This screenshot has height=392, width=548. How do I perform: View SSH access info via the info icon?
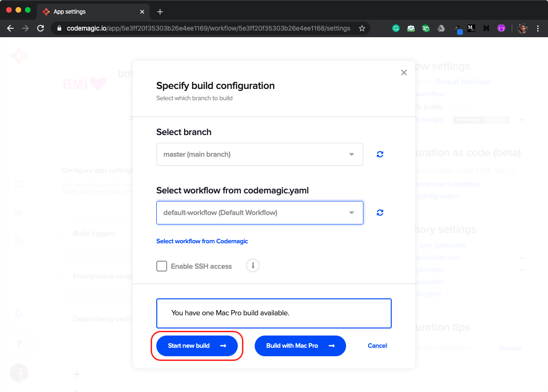pos(252,266)
